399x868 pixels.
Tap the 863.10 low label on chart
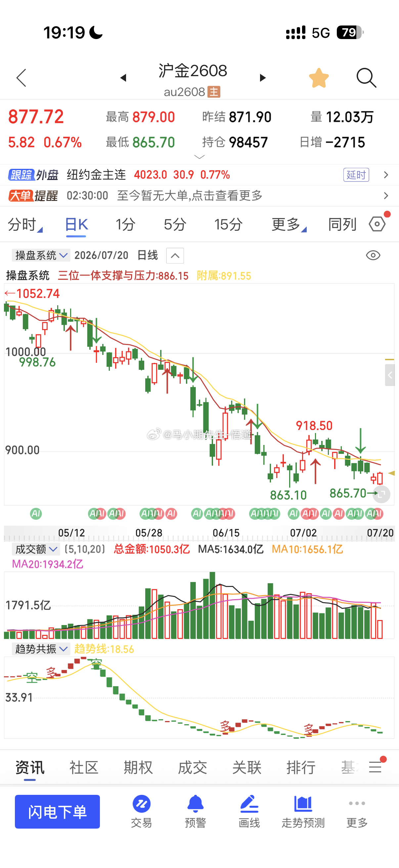(x=288, y=495)
